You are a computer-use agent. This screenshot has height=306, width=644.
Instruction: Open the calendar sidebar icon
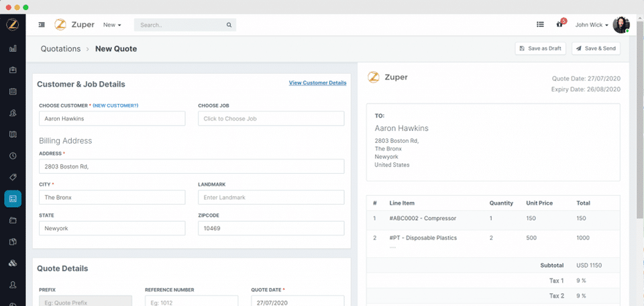coord(13,91)
